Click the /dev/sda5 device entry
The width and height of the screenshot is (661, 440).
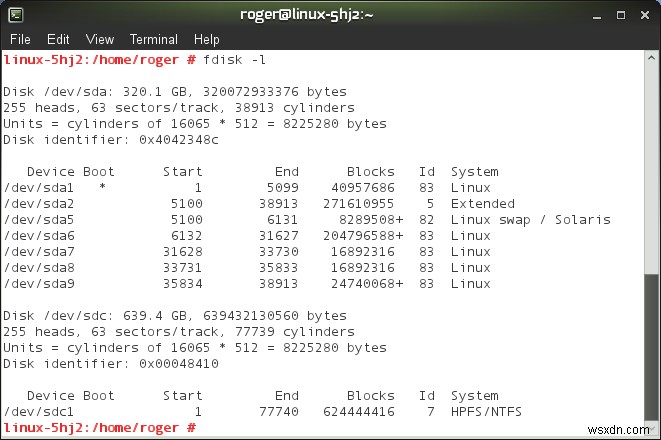[38, 220]
